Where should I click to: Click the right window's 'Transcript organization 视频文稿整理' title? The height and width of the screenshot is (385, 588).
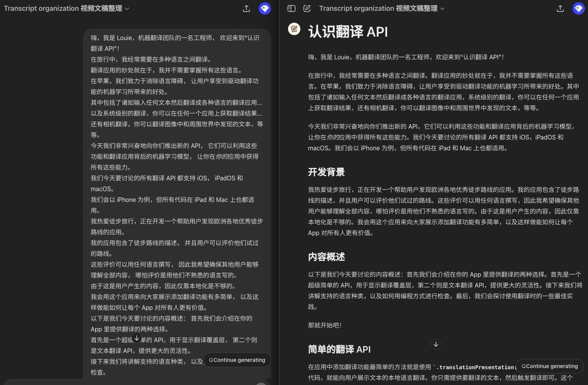point(378,8)
